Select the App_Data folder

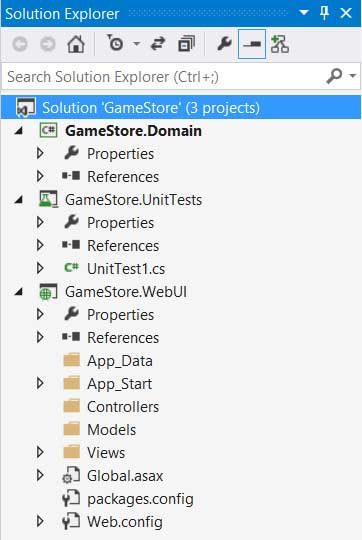coord(120,361)
